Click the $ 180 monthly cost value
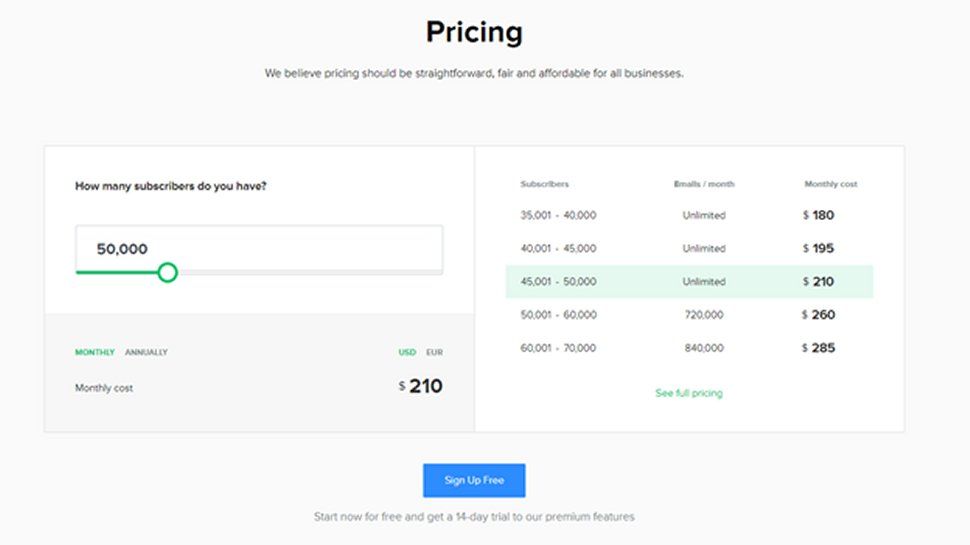This screenshot has width=970, height=545. (x=819, y=215)
